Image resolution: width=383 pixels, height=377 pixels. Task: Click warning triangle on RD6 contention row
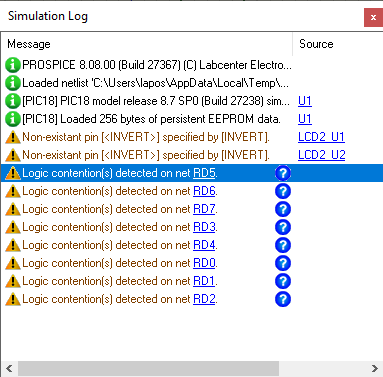tap(13, 191)
